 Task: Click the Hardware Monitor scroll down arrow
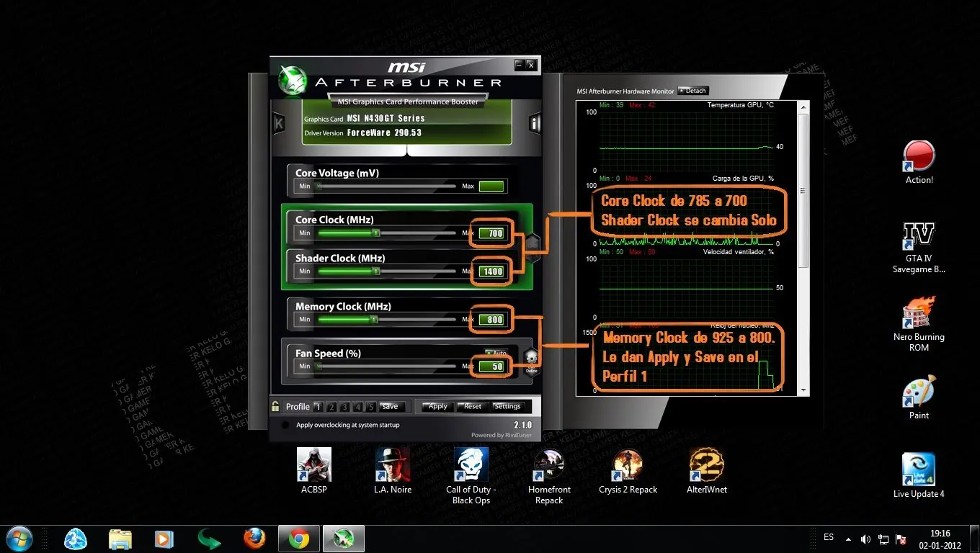803,390
